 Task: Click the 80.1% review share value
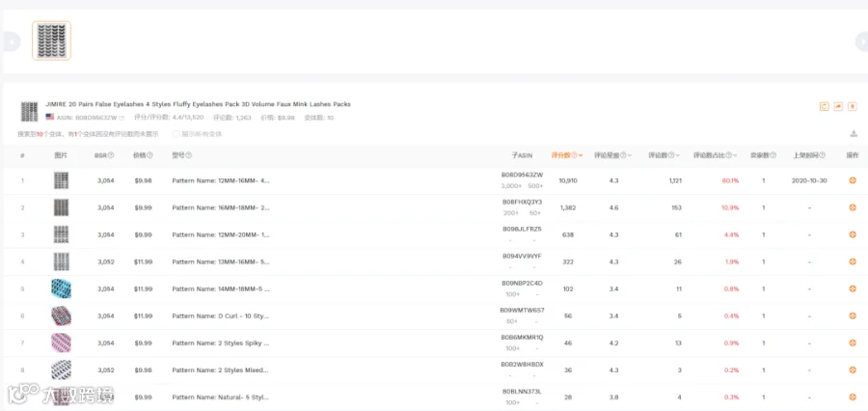(730, 180)
